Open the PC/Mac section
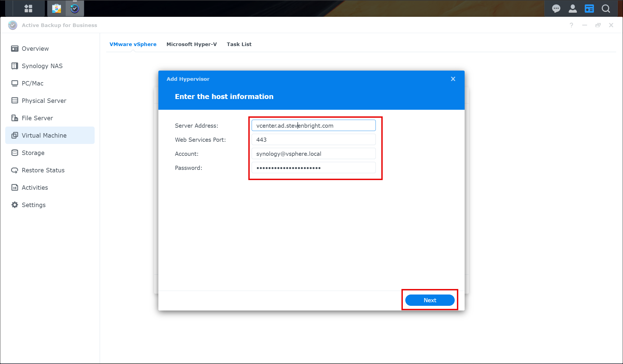This screenshot has width=623, height=364. 32,83
